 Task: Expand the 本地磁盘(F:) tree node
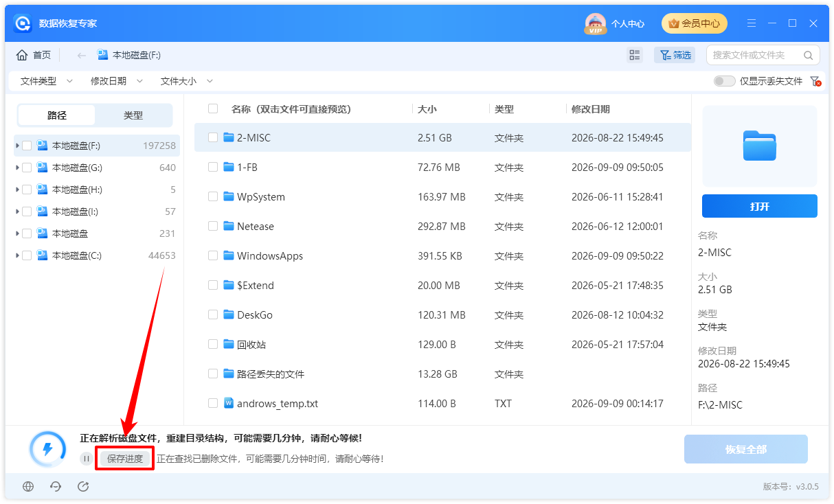[x=17, y=146]
